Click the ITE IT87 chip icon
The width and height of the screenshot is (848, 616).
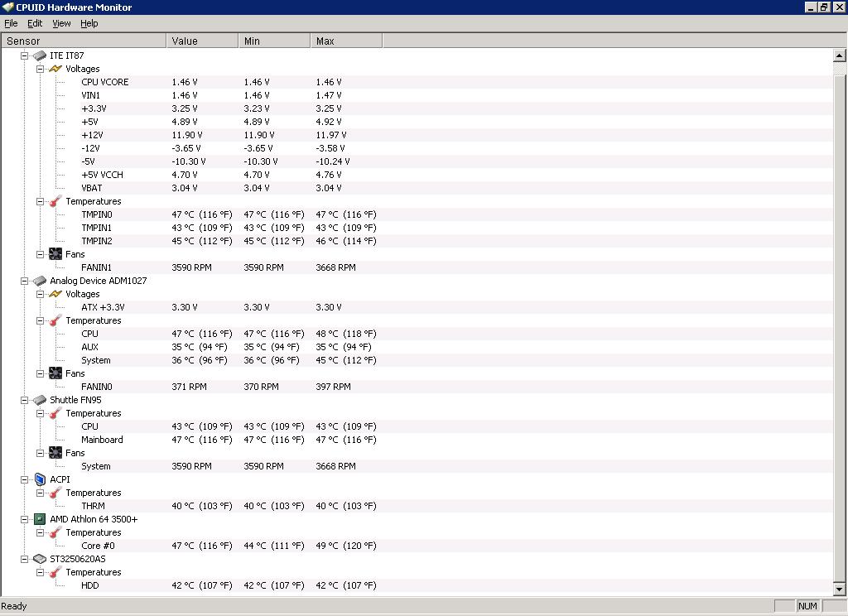click(40, 55)
